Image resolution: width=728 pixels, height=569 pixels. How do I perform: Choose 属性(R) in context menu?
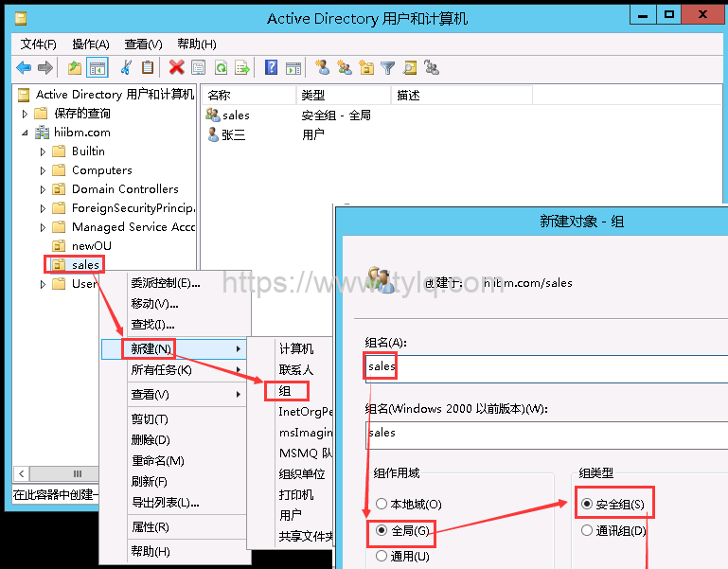[150, 527]
